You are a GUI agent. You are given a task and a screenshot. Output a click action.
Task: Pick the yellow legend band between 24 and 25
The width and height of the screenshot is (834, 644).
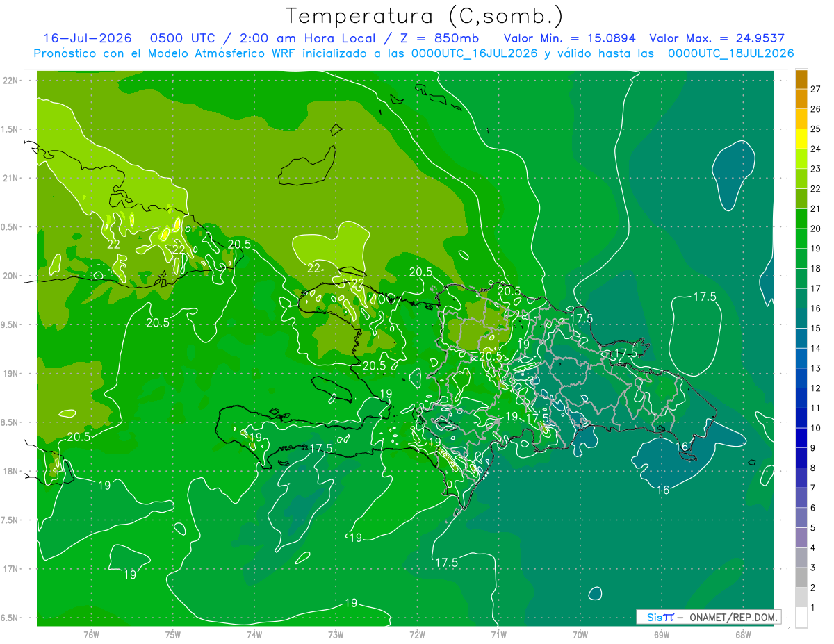801,138
